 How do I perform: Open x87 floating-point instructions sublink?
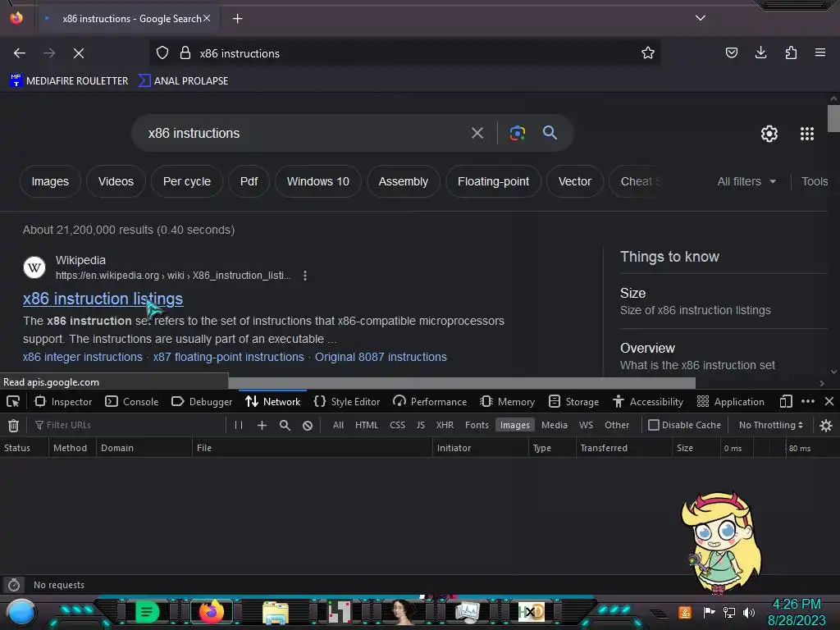point(228,357)
